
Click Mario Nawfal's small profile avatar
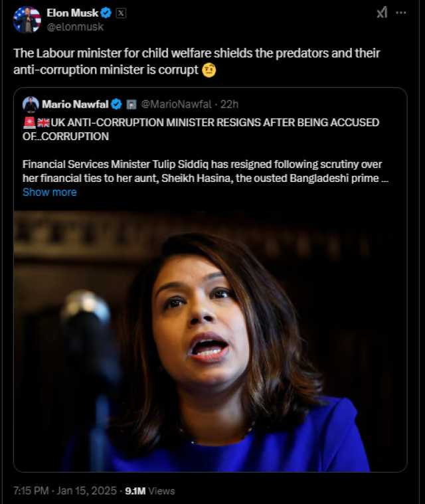(x=31, y=104)
